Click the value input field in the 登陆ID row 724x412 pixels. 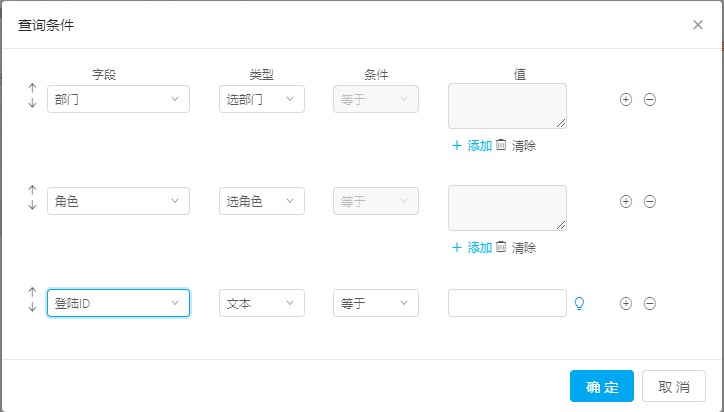pyautogui.click(x=507, y=303)
